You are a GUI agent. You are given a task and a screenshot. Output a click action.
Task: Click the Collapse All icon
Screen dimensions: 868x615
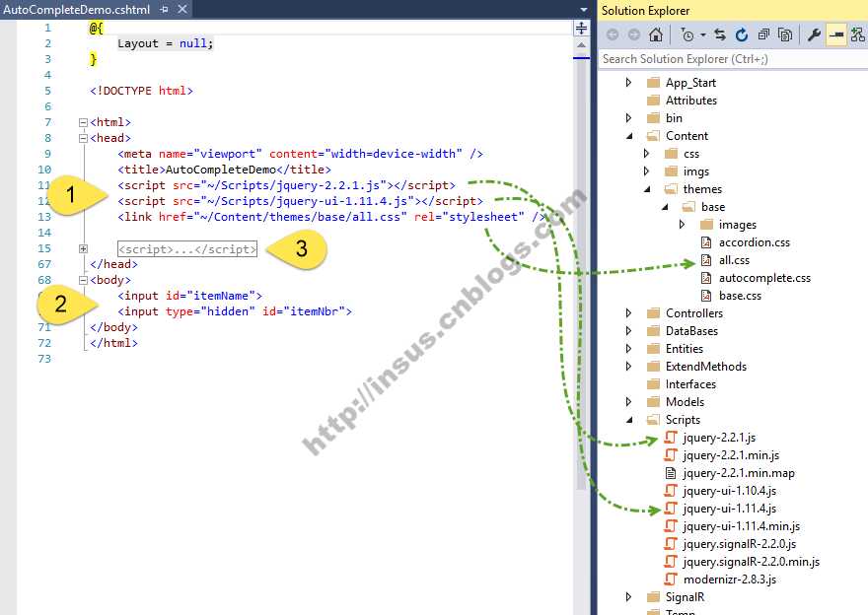click(763, 34)
